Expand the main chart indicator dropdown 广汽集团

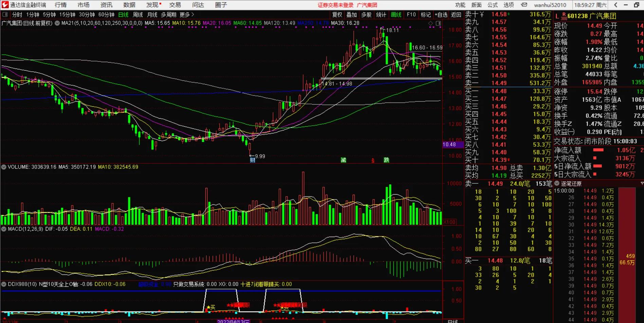(57, 23)
